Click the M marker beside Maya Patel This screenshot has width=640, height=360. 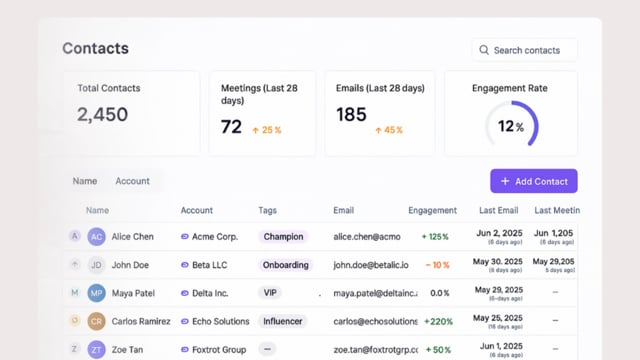pyautogui.click(x=75, y=292)
